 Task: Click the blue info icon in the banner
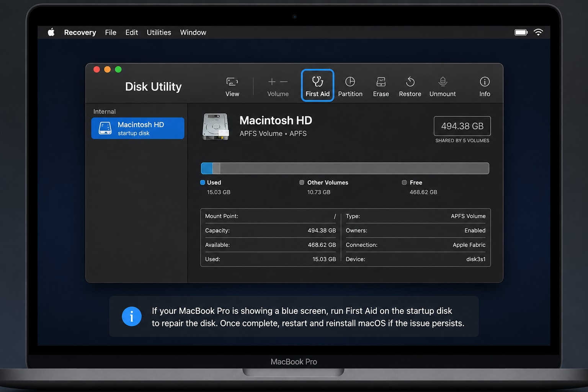(x=132, y=317)
